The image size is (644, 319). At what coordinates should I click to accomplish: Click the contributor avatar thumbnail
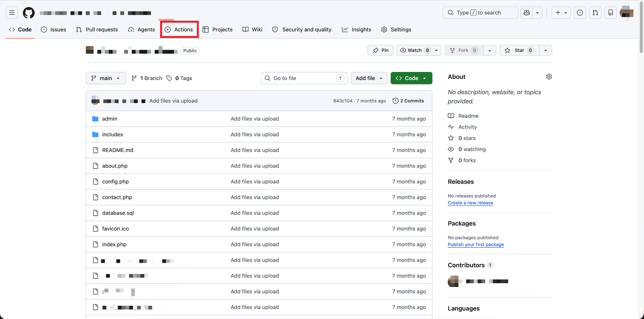[x=453, y=281]
